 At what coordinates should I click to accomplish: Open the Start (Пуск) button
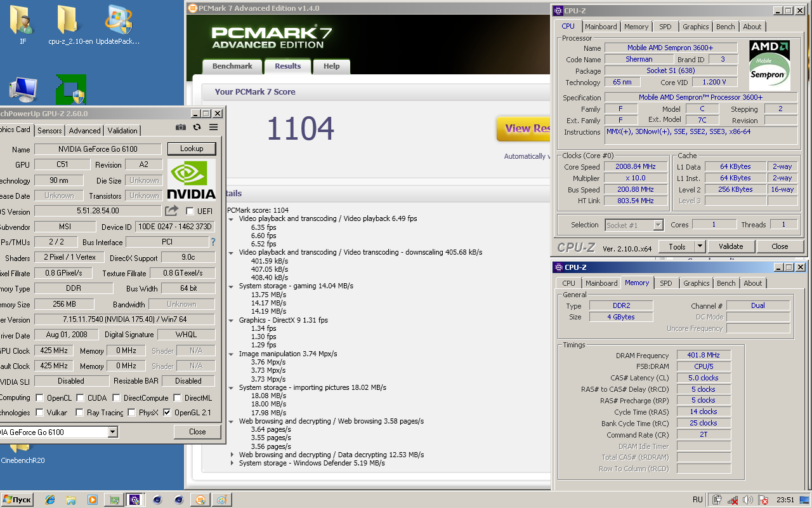[17, 500]
